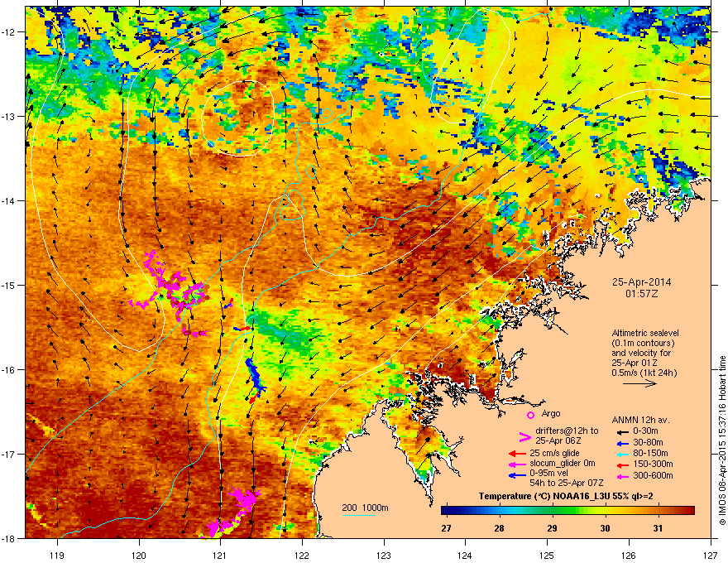This screenshot has width=728, height=563.
Task: Click the red arrow beside 150-300m
Action: coord(621,464)
